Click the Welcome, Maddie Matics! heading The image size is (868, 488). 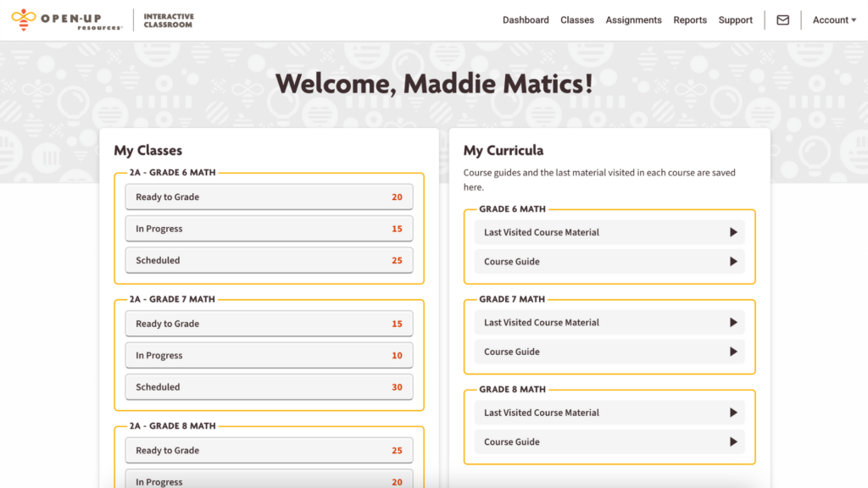434,84
